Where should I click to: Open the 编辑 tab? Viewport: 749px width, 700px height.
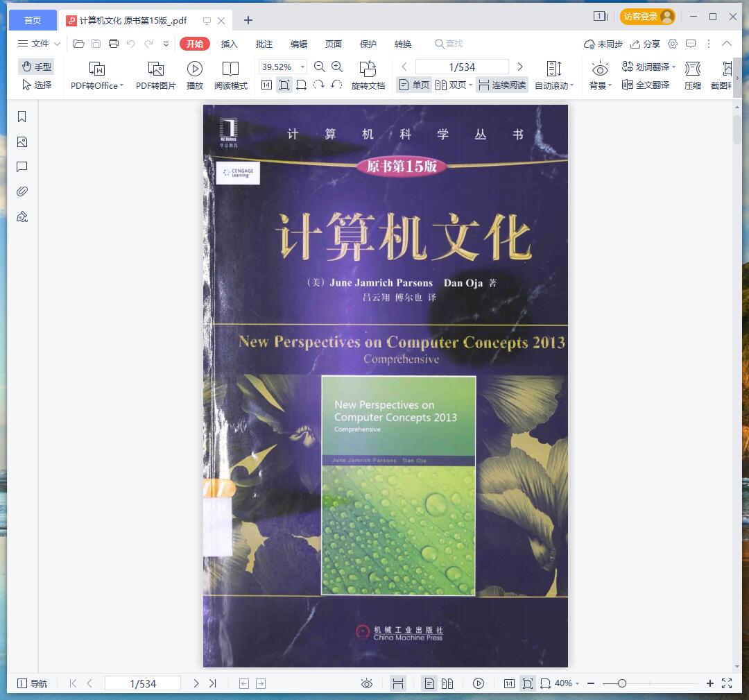coord(298,44)
